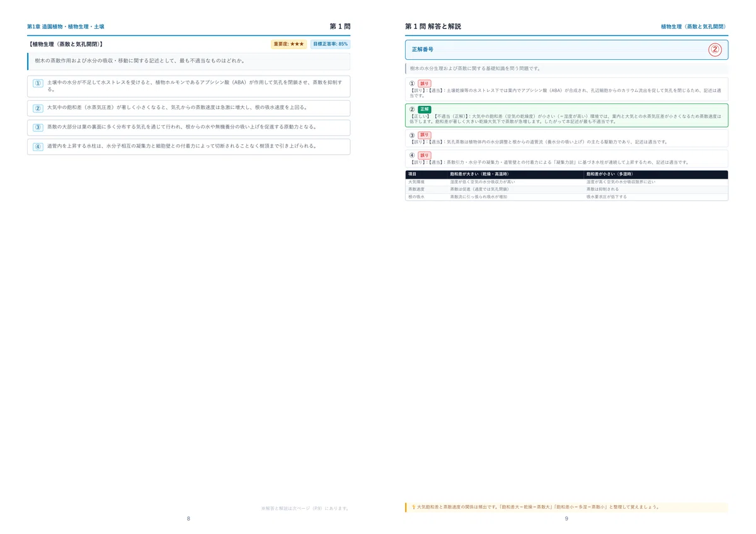Click the chapter header 第1章 造園植物・植物生理・土壌
Screen dimensions: 756x534
click(x=66, y=26)
